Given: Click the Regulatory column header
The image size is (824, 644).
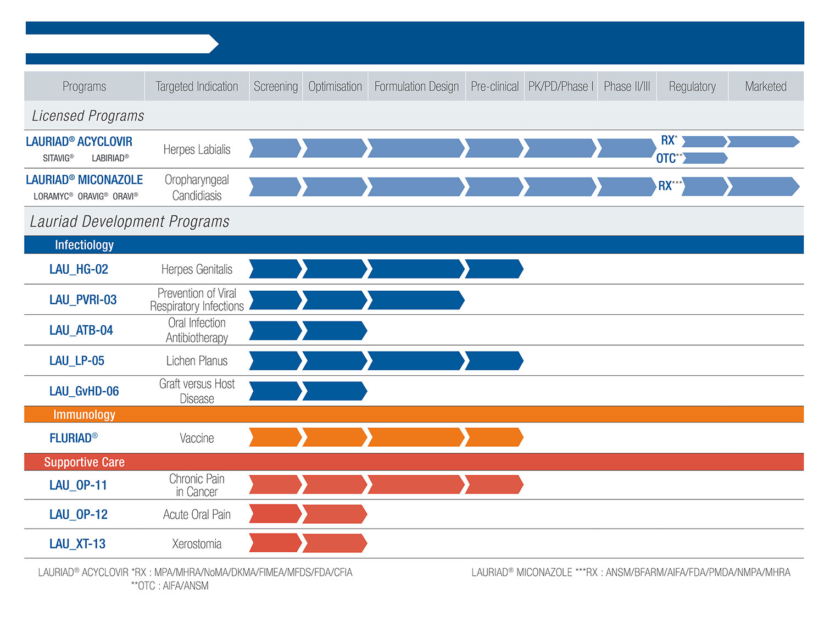Looking at the screenshot, I should [x=692, y=86].
